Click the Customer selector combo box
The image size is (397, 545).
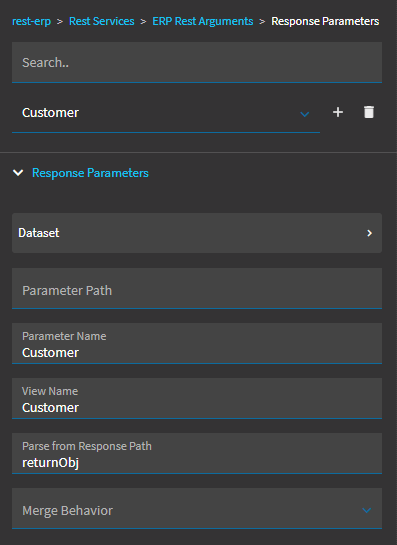166,113
